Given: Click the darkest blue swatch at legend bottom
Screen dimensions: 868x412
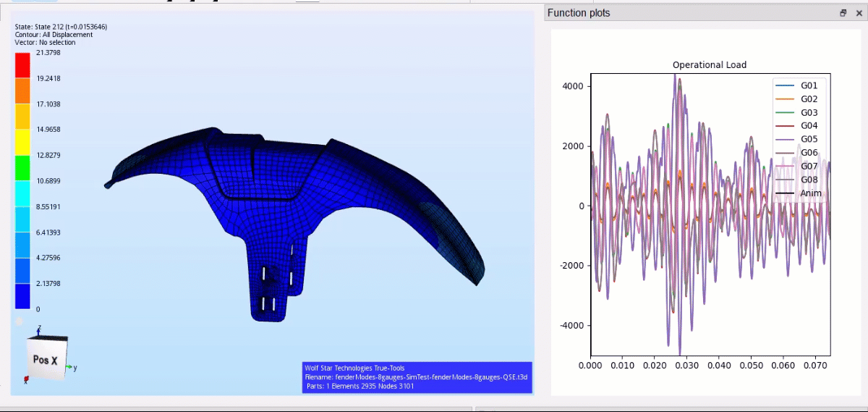Looking at the screenshot, I should coord(22,296).
